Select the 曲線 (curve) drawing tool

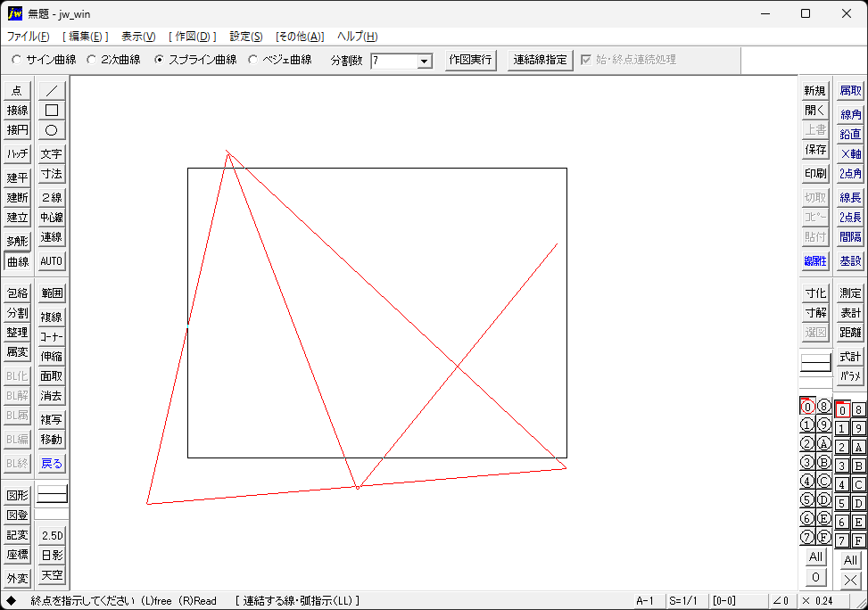point(17,261)
